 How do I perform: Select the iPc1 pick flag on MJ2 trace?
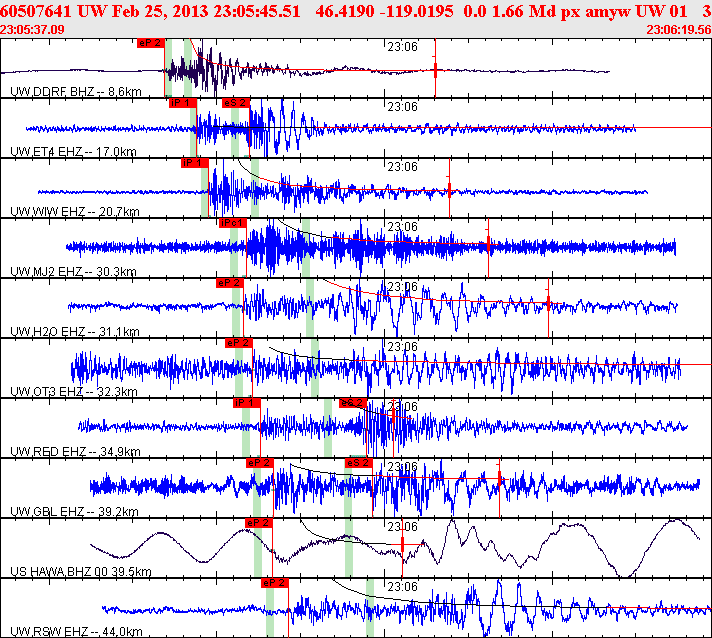pos(232,223)
